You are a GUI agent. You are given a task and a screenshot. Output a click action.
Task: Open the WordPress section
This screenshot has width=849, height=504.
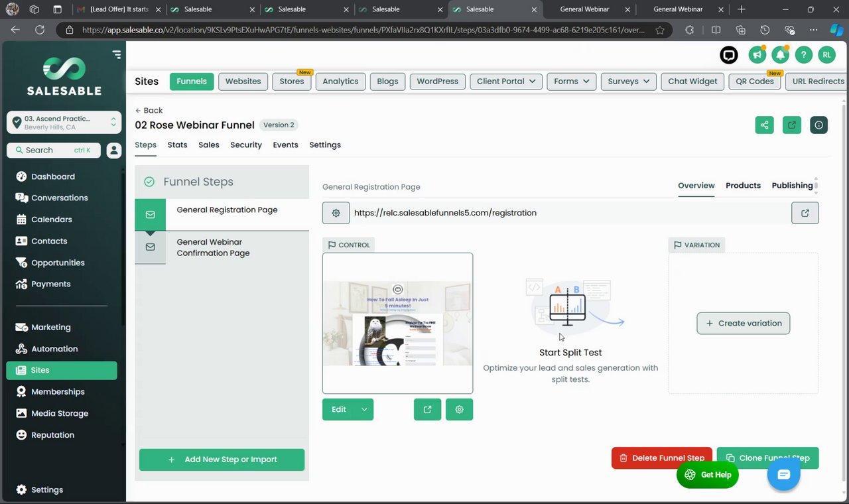point(438,81)
